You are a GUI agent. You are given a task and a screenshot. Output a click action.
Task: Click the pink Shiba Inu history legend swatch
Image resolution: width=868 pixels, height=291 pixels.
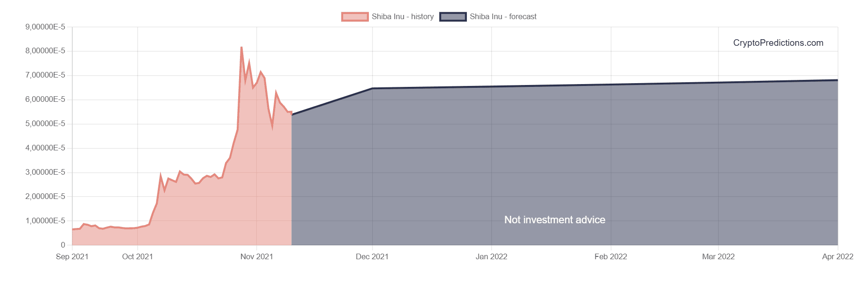(x=354, y=17)
